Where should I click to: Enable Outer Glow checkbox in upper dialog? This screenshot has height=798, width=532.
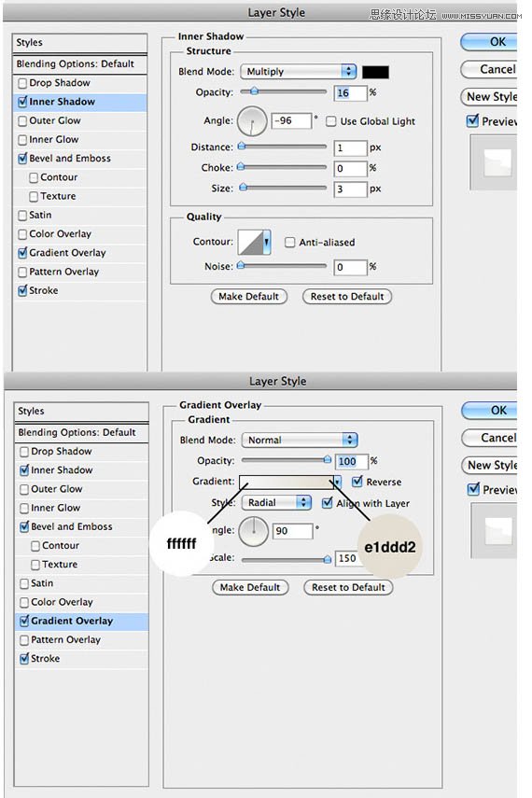[x=22, y=120]
